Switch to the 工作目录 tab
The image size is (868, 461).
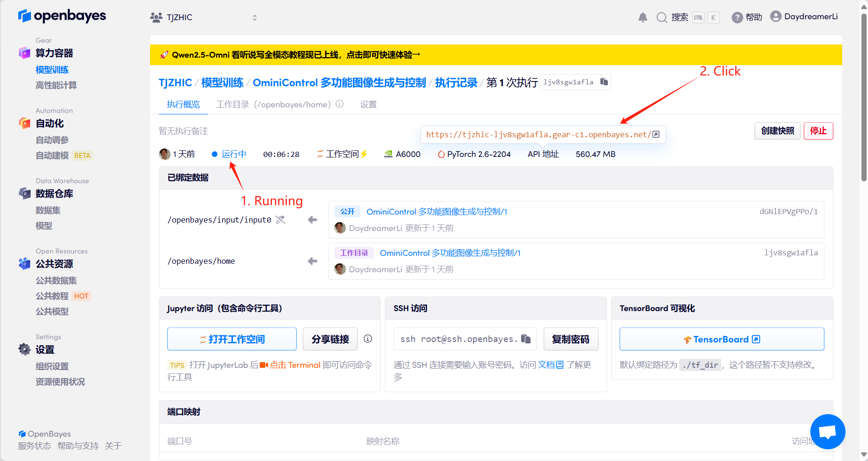273,104
